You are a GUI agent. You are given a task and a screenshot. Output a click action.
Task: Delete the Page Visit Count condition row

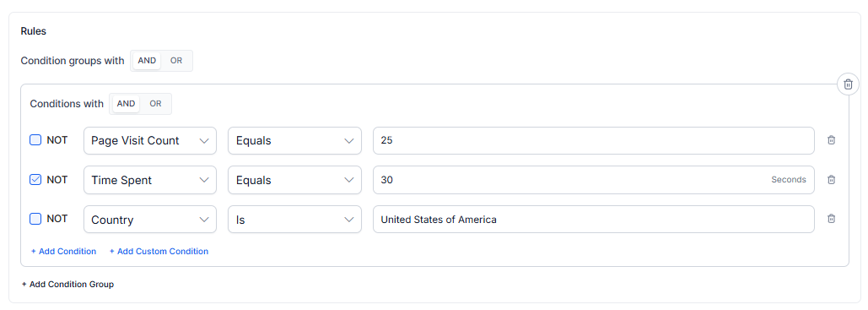[831, 140]
